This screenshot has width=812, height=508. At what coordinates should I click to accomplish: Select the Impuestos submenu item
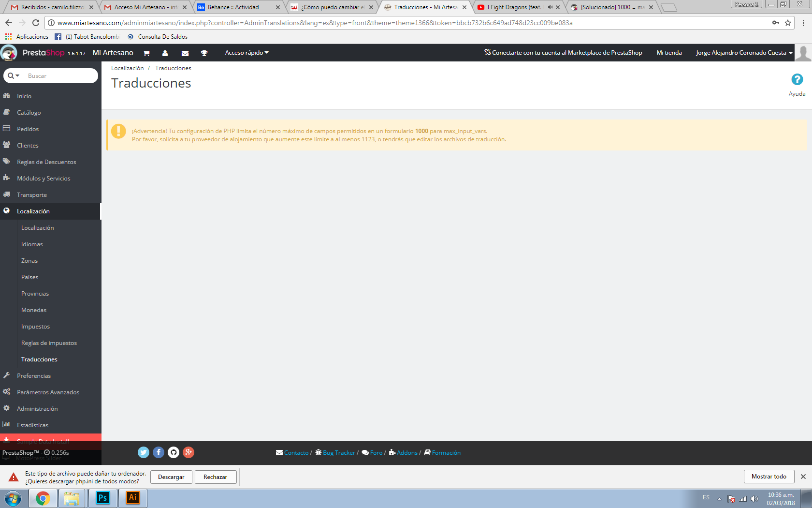tap(35, 327)
